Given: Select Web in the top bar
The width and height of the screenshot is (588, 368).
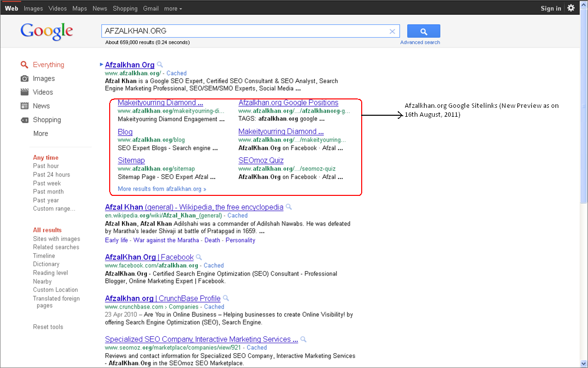Looking at the screenshot, I should point(11,8).
